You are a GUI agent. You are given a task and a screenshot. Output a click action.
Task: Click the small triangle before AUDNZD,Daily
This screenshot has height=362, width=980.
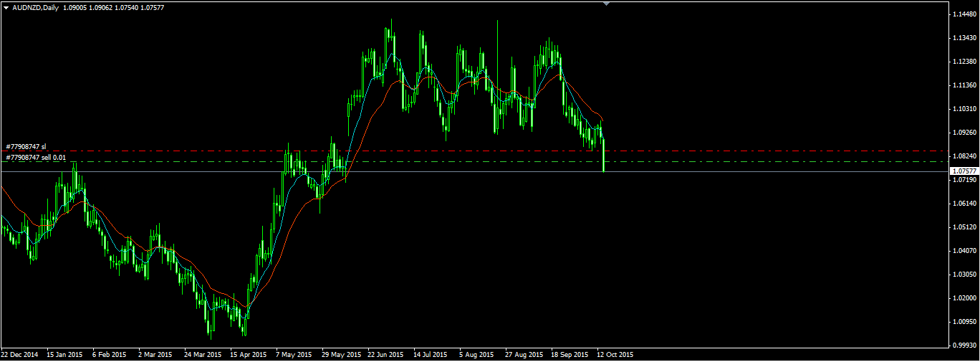(x=6, y=6)
